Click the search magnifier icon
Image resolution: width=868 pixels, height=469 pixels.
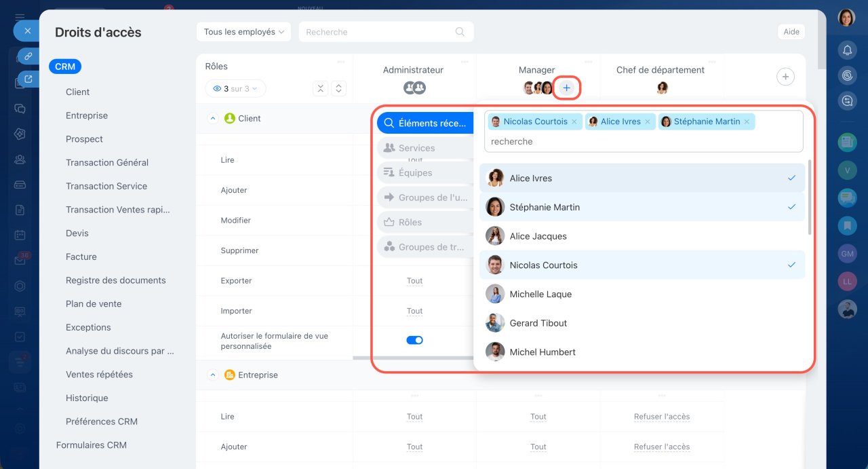pos(460,32)
